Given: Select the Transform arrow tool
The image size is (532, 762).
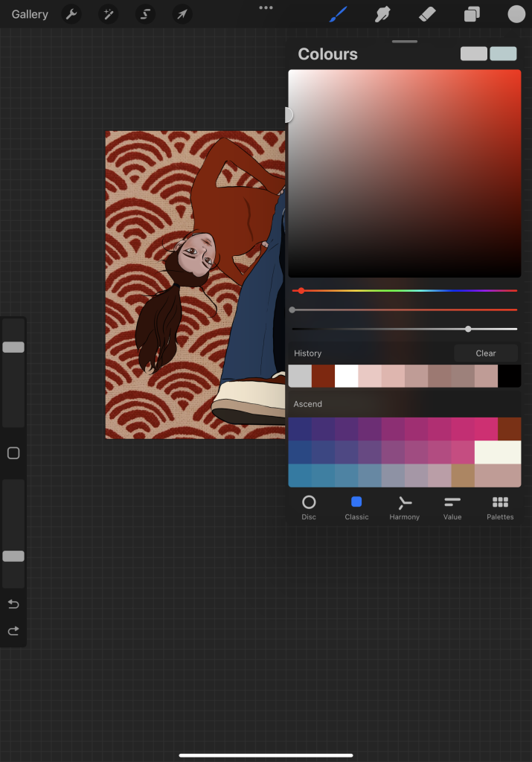Looking at the screenshot, I should (x=182, y=14).
